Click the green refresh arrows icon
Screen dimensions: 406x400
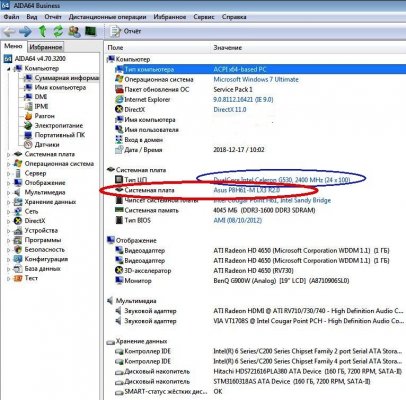[x=58, y=31]
